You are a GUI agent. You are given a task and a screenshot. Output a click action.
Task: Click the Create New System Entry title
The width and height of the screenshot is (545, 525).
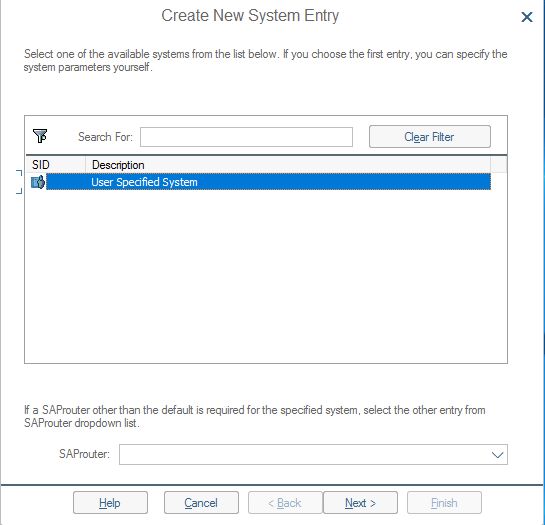[250, 16]
